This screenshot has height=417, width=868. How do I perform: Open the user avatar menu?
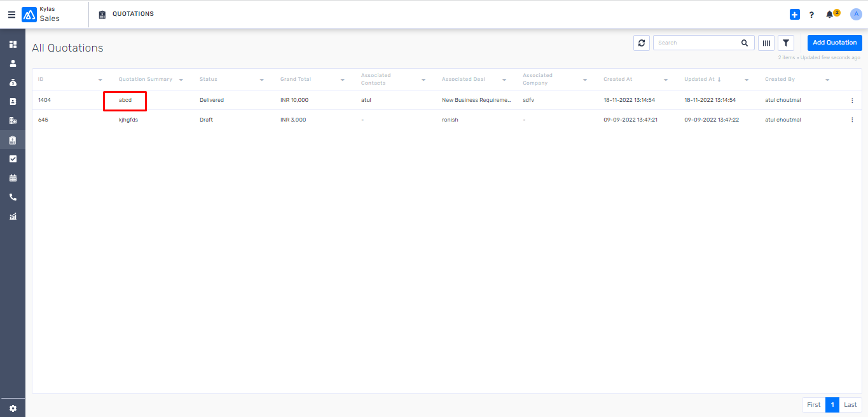856,14
